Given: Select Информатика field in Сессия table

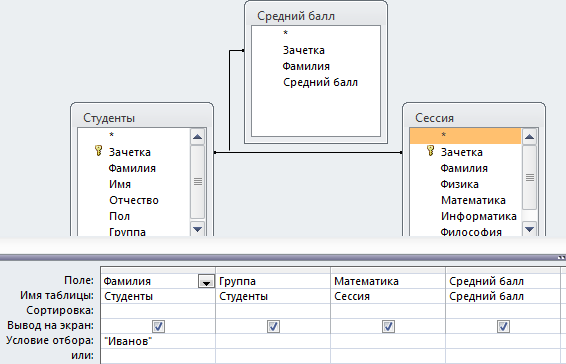Looking at the screenshot, I should pyautogui.click(x=479, y=216).
